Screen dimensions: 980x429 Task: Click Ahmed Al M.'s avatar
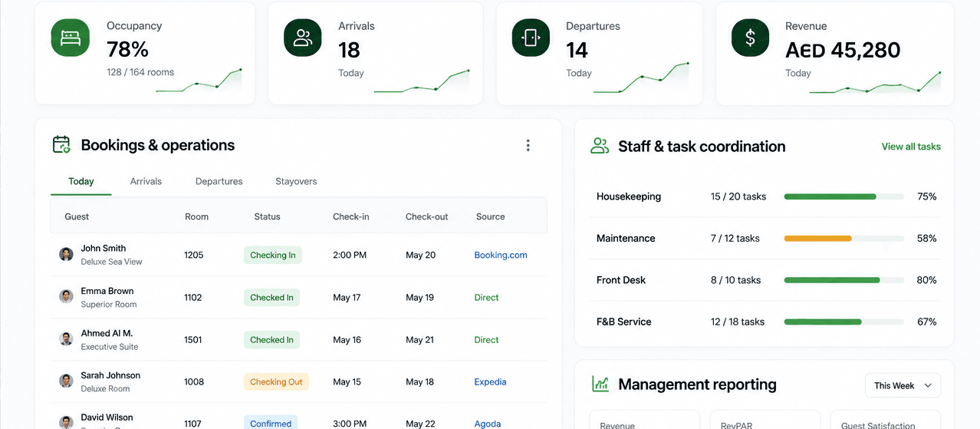coord(67,338)
